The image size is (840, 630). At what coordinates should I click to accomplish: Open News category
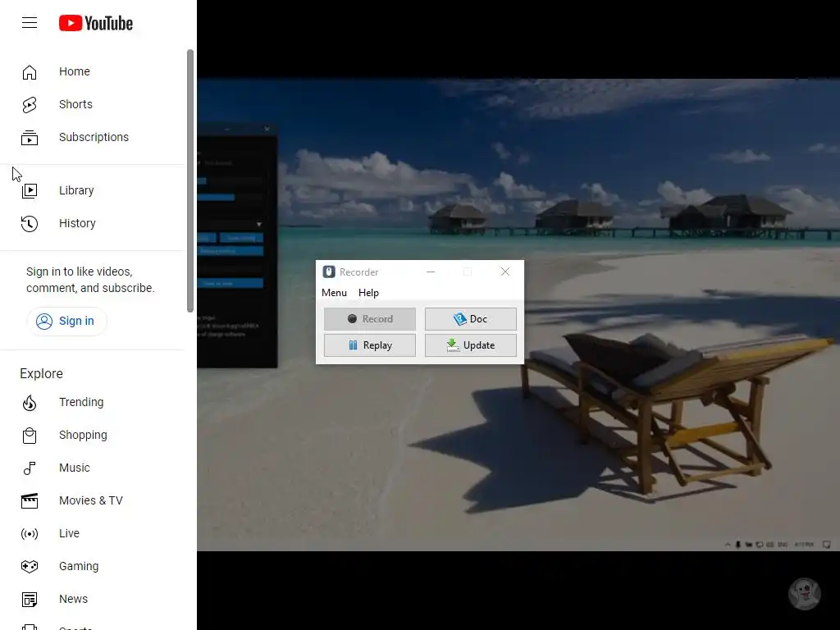tap(73, 600)
